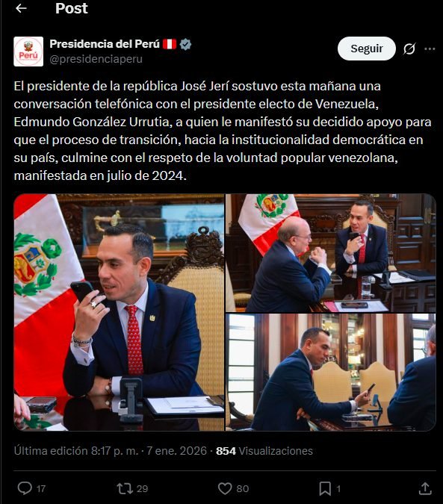Open the Presidencia del Perú profile avatar
443x504 pixels.
pyautogui.click(x=28, y=52)
